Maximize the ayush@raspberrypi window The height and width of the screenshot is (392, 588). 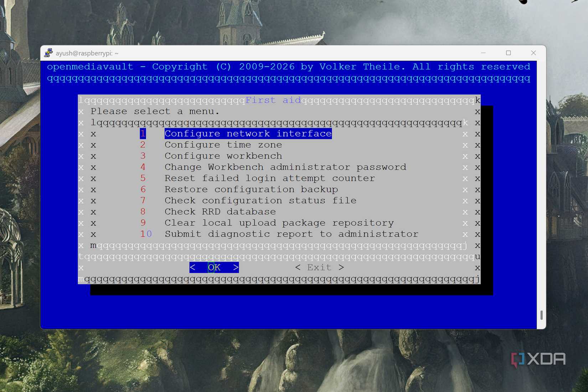click(509, 53)
